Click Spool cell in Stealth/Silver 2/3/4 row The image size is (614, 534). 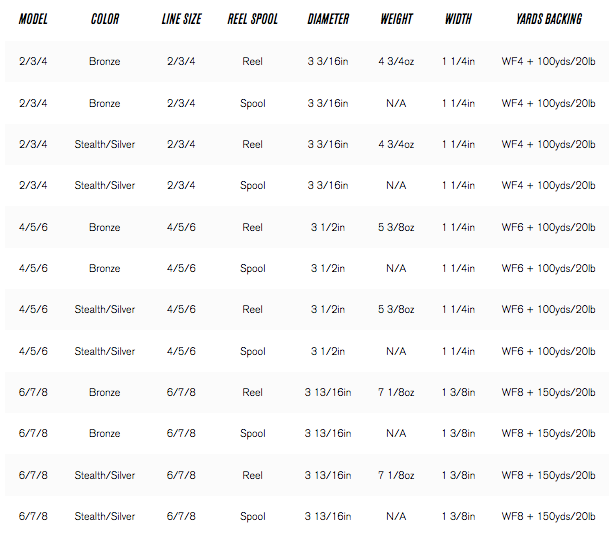[253, 186]
